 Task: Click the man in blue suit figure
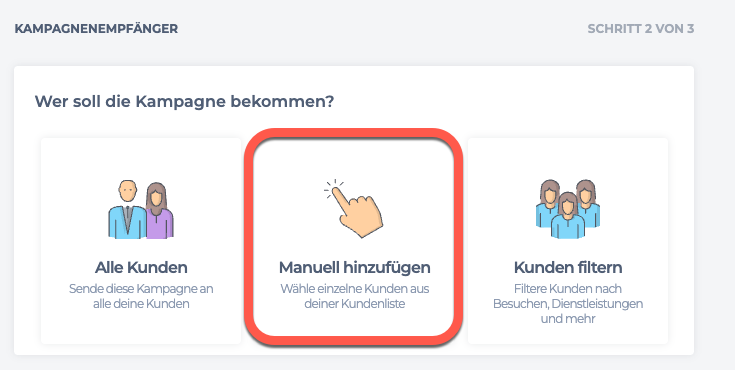(127, 209)
